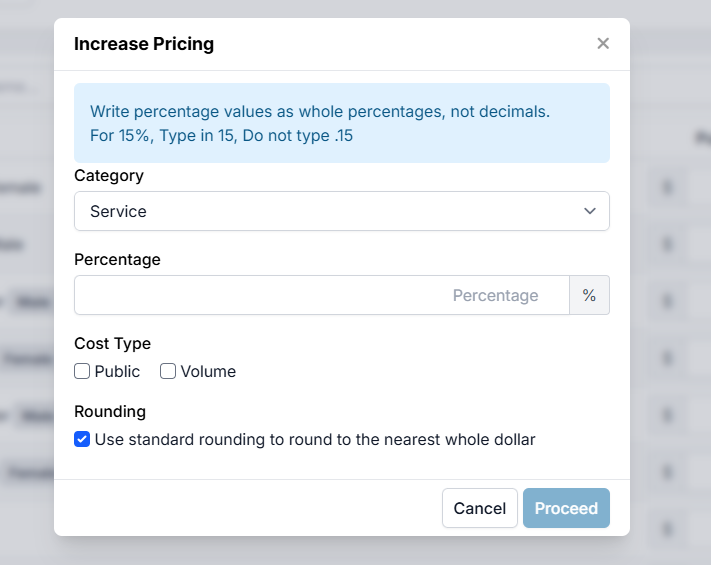Click the Percentage field label
This screenshot has width=711, height=565.
click(x=117, y=260)
